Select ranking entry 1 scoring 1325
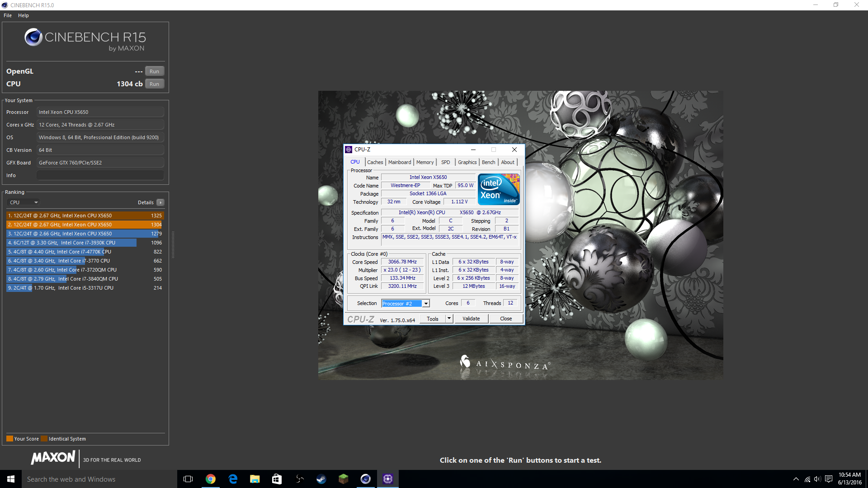 pyautogui.click(x=85, y=216)
